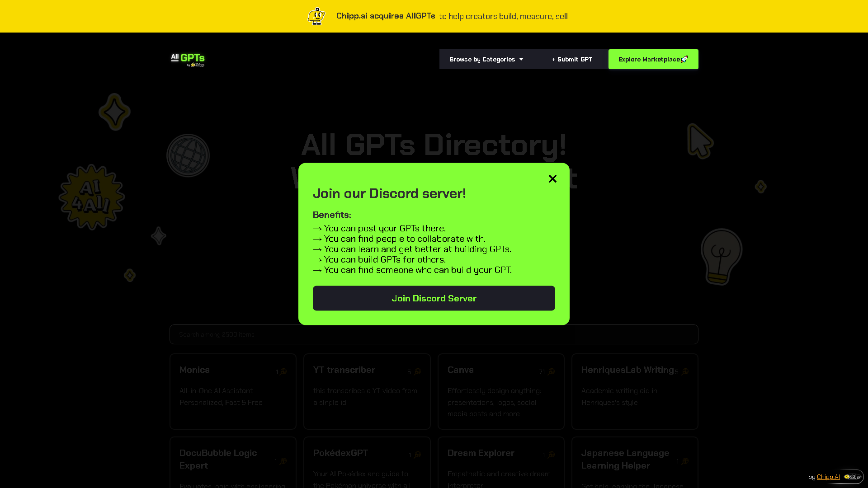Click the Browse by Categories caret arrow
This screenshot has width=868, height=488.
[521, 59]
